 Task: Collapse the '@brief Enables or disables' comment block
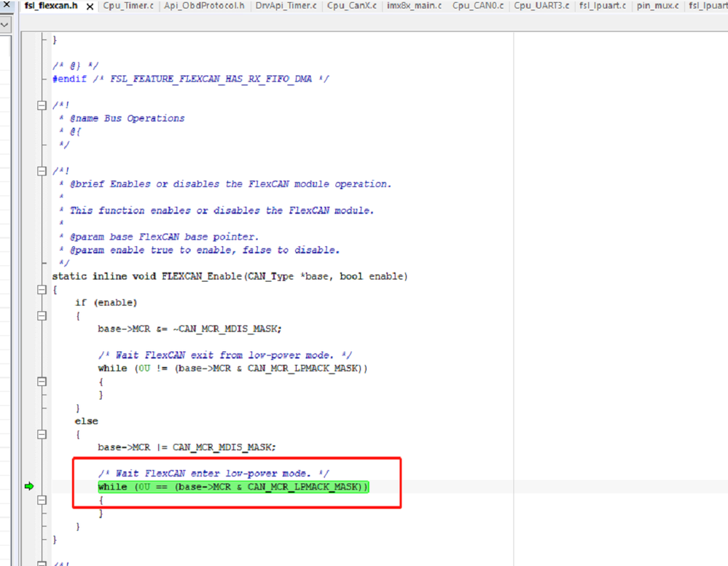coord(42,171)
